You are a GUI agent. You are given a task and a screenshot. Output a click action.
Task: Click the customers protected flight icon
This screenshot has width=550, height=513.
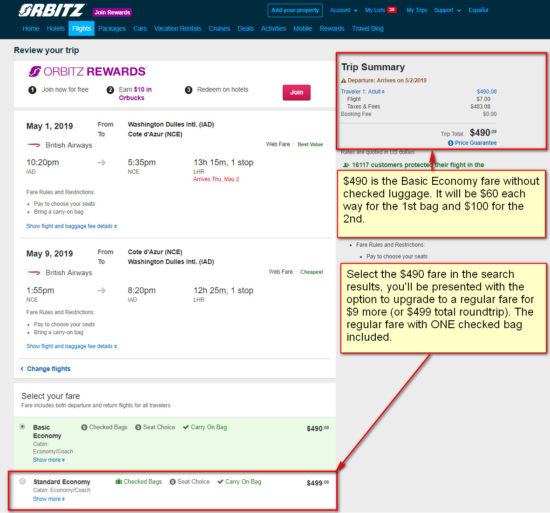tap(346, 165)
